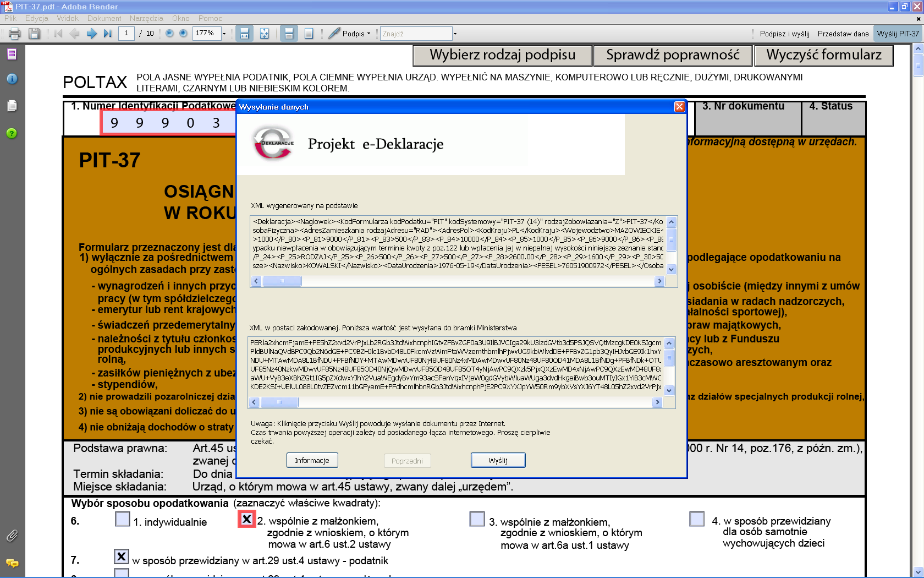
Task: Select fit width scrolling icon
Action: (x=245, y=34)
